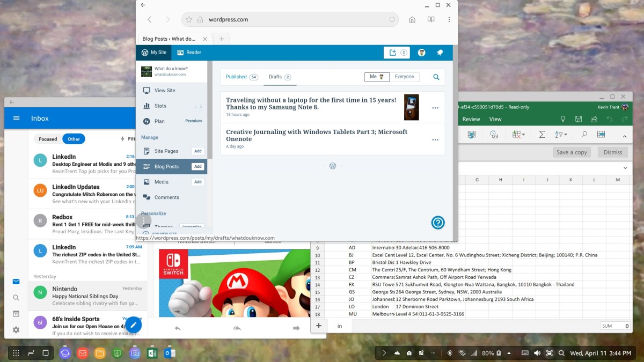Click the blue compose email pencil button

coord(134,325)
